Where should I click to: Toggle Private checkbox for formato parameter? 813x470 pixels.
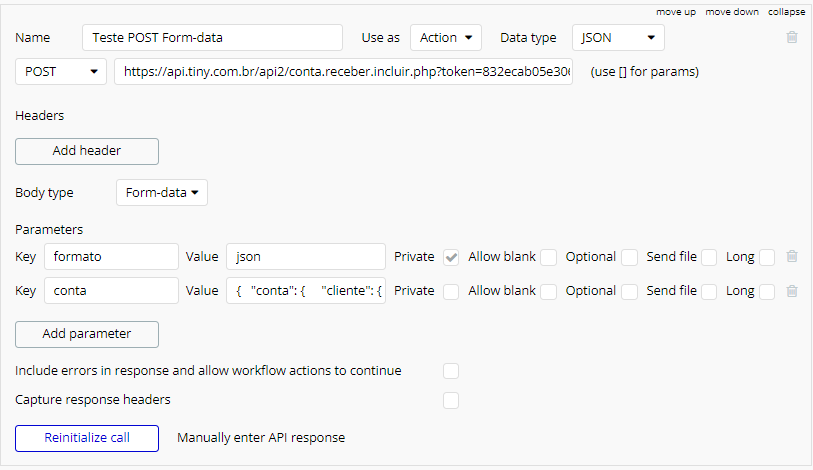click(451, 257)
